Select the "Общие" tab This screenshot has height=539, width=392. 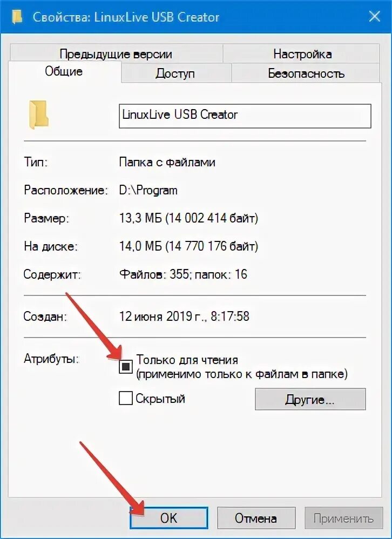point(64,71)
